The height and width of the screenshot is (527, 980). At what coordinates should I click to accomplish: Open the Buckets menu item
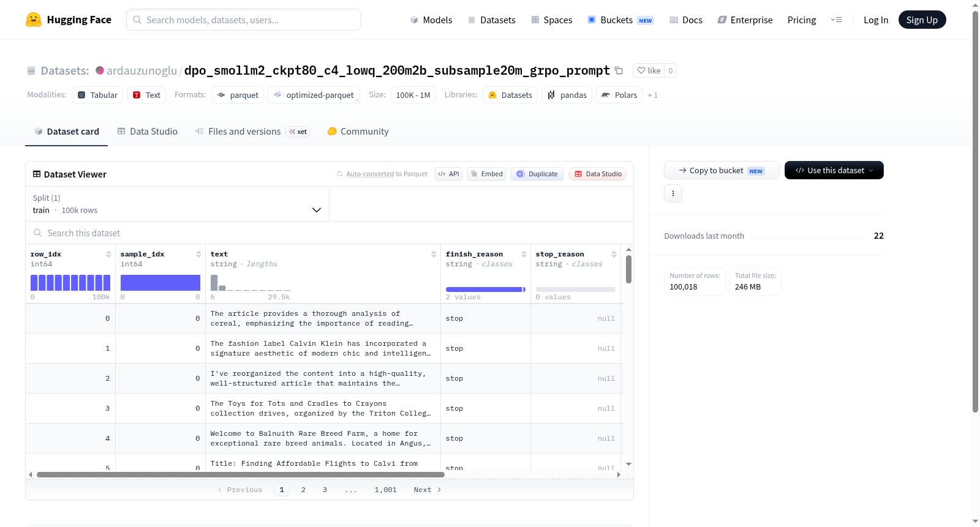(620, 20)
